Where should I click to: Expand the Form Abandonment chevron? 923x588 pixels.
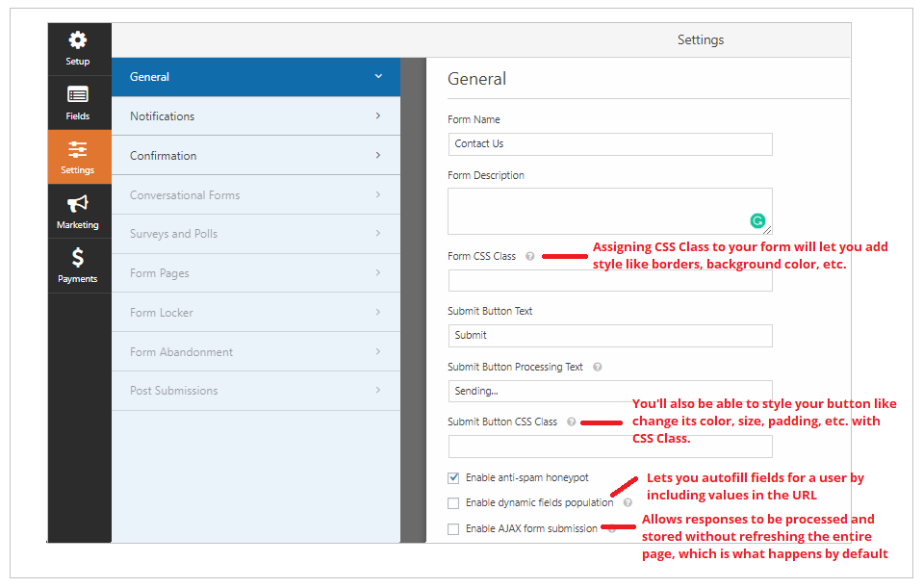(378, 352)
